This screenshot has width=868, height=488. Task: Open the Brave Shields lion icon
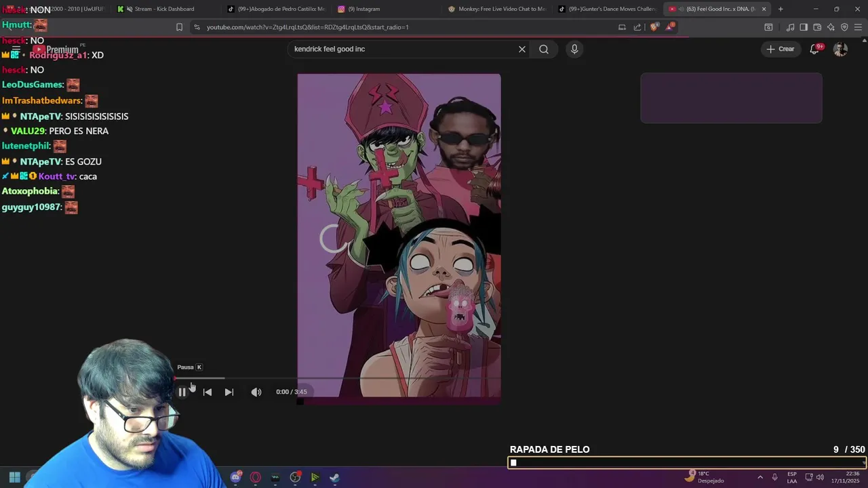point(654,27)
